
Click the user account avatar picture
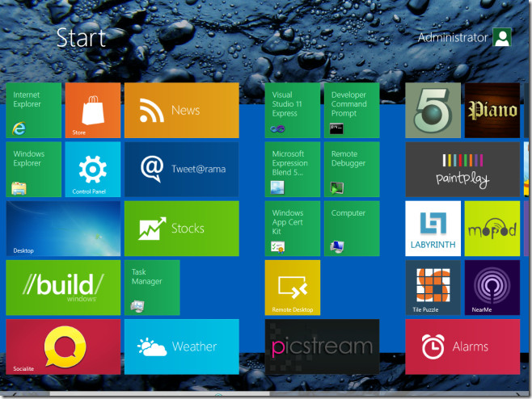[502, 37]
